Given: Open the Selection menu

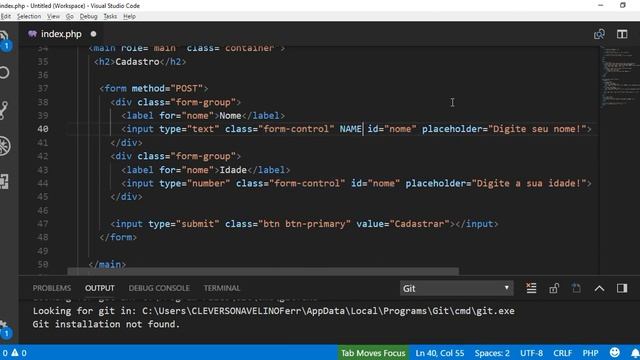Looking at the screenshot, I should tap(29, 16).
